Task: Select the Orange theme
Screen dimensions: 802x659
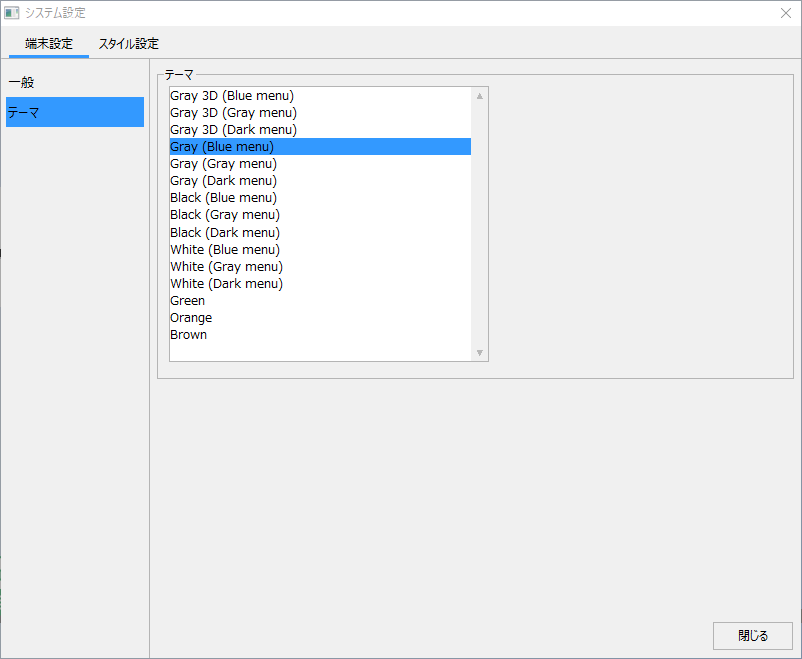Action: pos(191,318)
